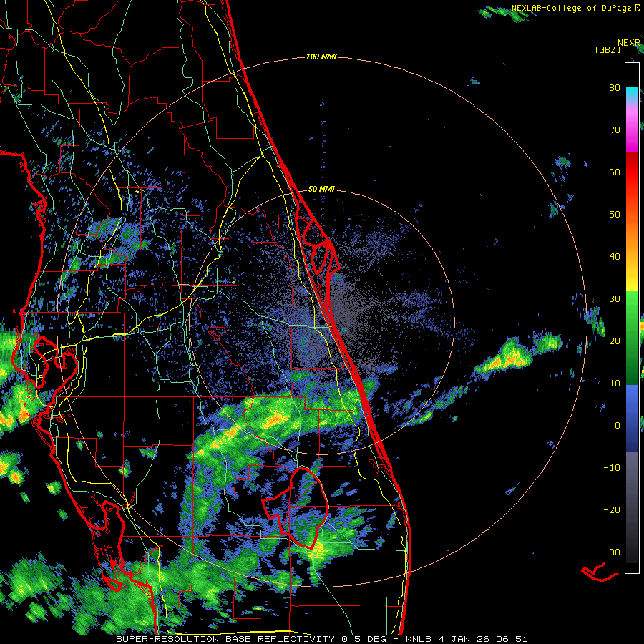Click the "SUPER-RESOLUTION BASE REFLECTIVITY" caption text
The image size is (644, 644).
(x=227, y=639)
